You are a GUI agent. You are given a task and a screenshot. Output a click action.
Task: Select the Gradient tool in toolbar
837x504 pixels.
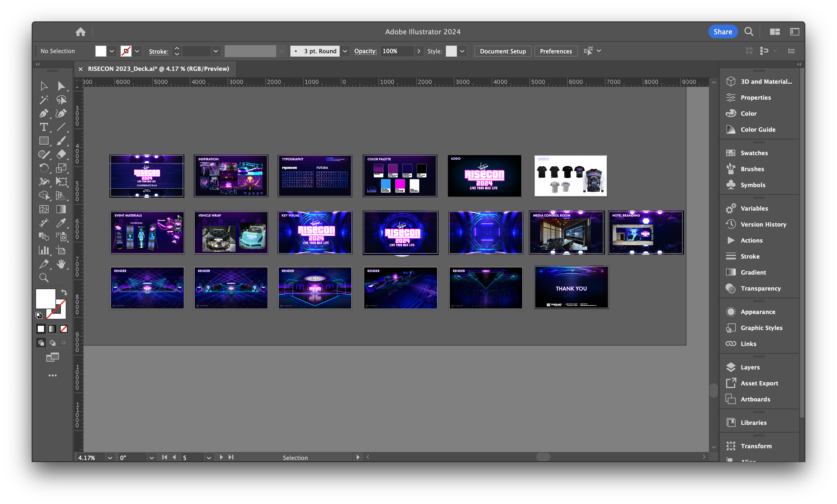click(x=61, y=209)
